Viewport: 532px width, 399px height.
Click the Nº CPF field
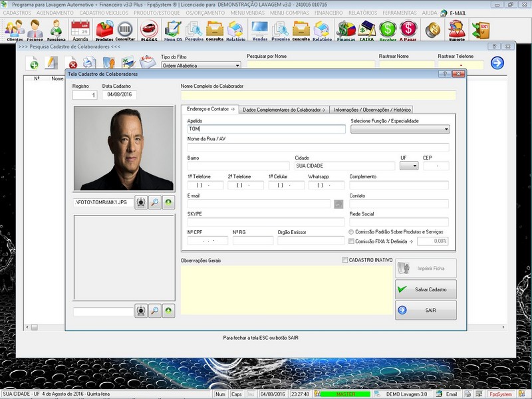(207, 241)
